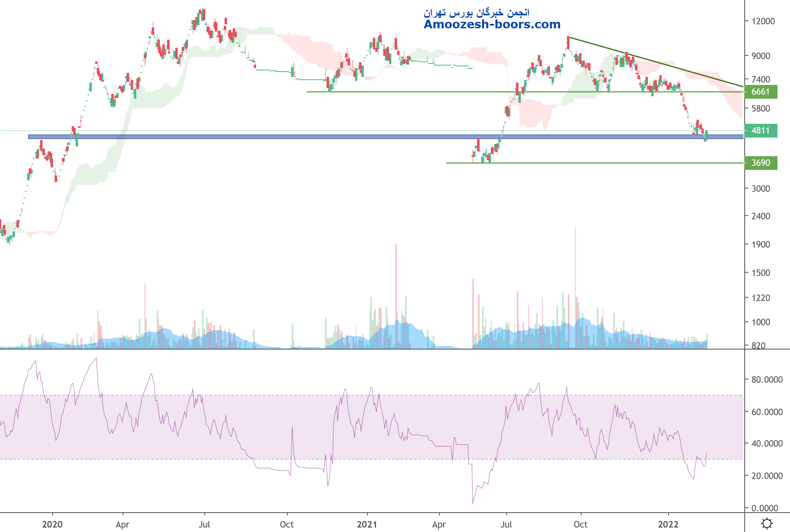Screen dimensions: 790x532
Task: Select the 3690 green price label
Action: 760,163
